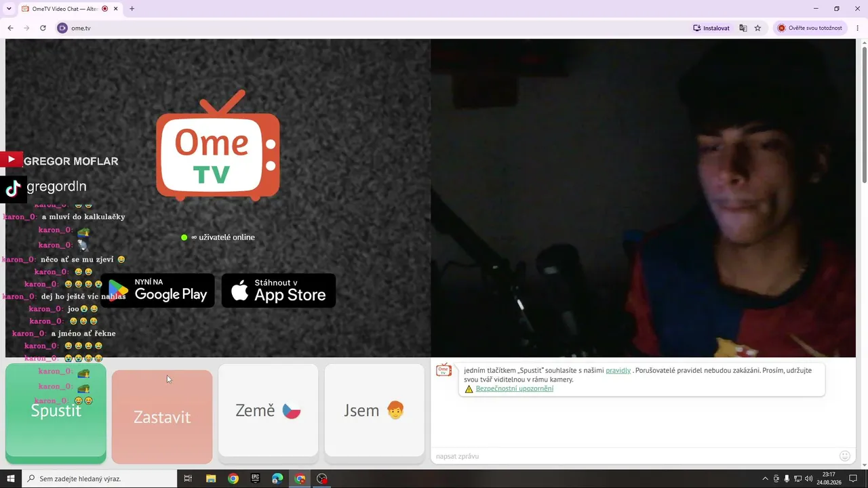
Task: Click the Ověřte svou totožnost profile chip
Action: 810,28
